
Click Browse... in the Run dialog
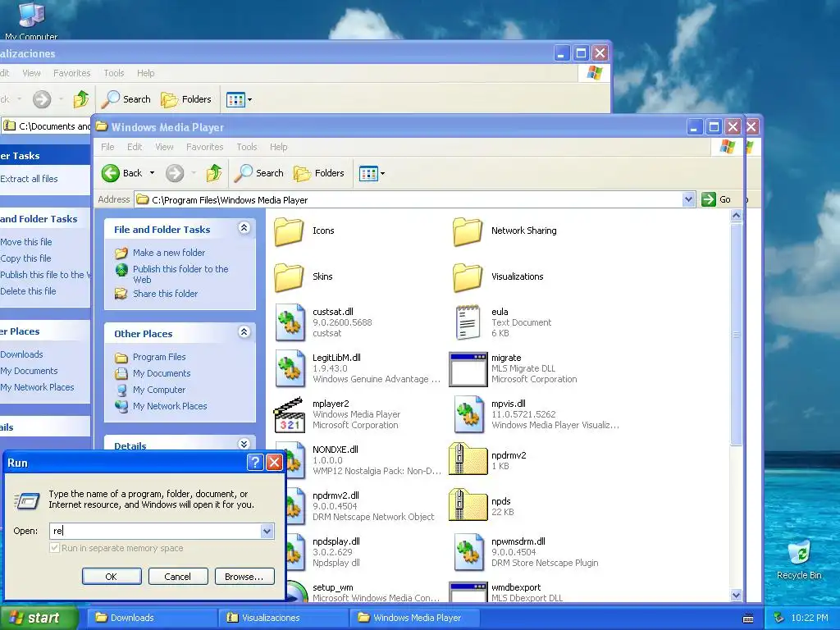pyautogui.click(x=244, y=577)
